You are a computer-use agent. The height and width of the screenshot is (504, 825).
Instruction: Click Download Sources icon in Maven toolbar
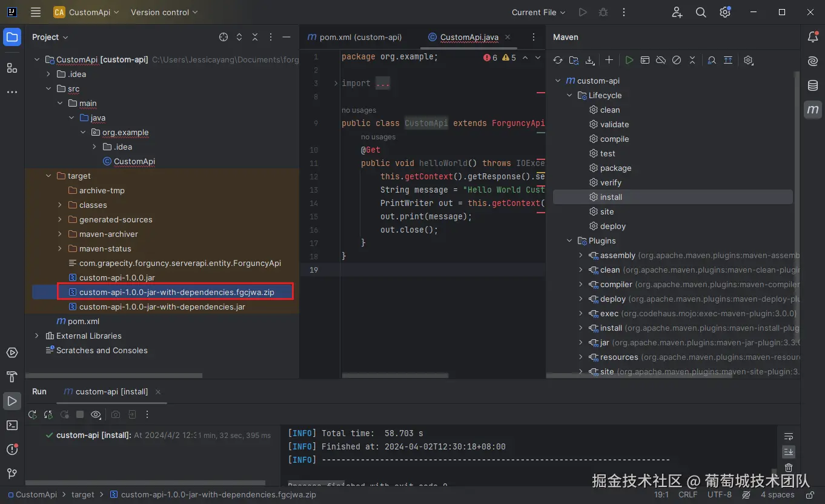(589, 60)
